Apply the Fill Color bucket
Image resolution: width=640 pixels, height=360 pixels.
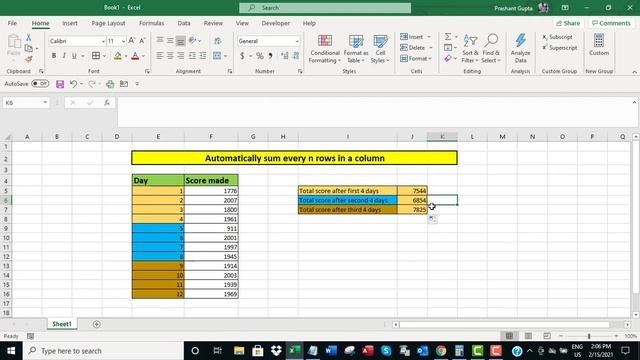(118, 56)
